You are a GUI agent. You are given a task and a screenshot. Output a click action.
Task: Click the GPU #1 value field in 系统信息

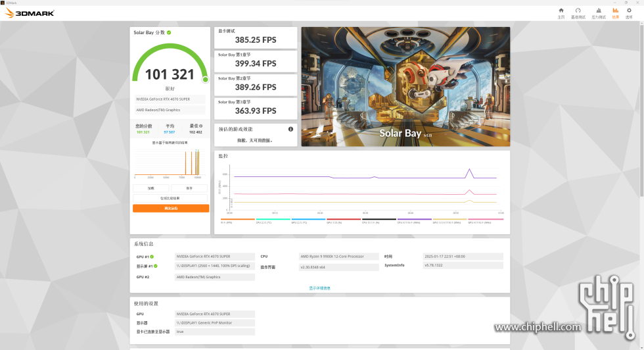click(215, 257)
